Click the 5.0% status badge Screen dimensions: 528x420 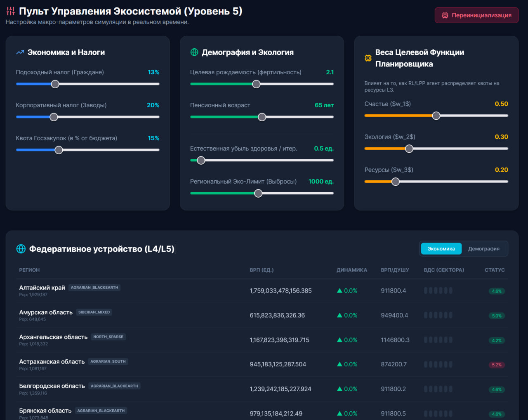pyautogui.click(x=497, y=316)
